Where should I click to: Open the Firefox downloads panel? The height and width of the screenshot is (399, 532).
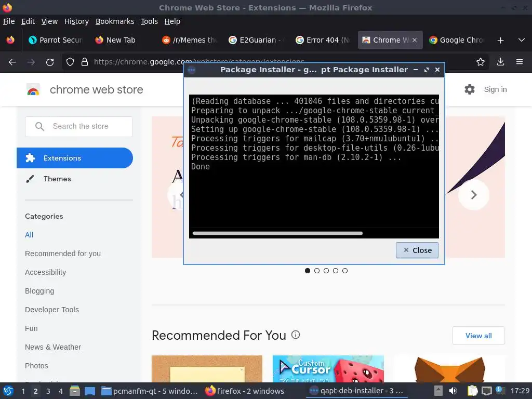pyautogui.click(x=500, y=62)
